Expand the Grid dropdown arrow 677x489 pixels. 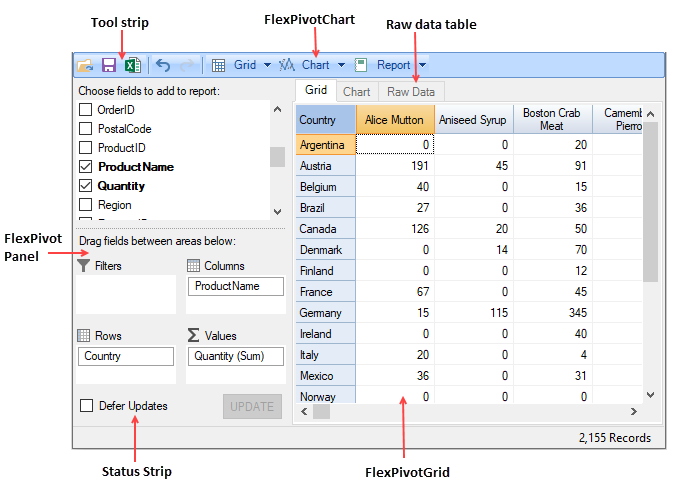268,65
